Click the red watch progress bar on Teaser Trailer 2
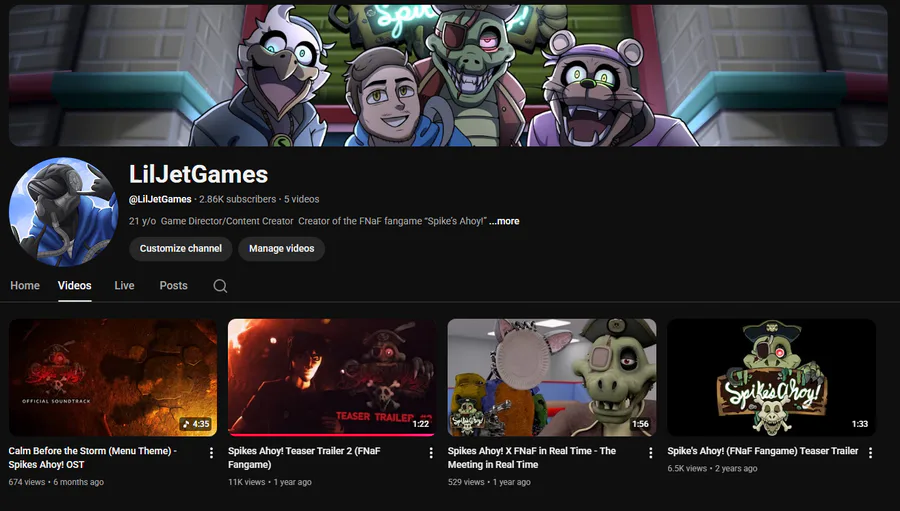This screenshot has width=900, height=511. pos(332,435)
